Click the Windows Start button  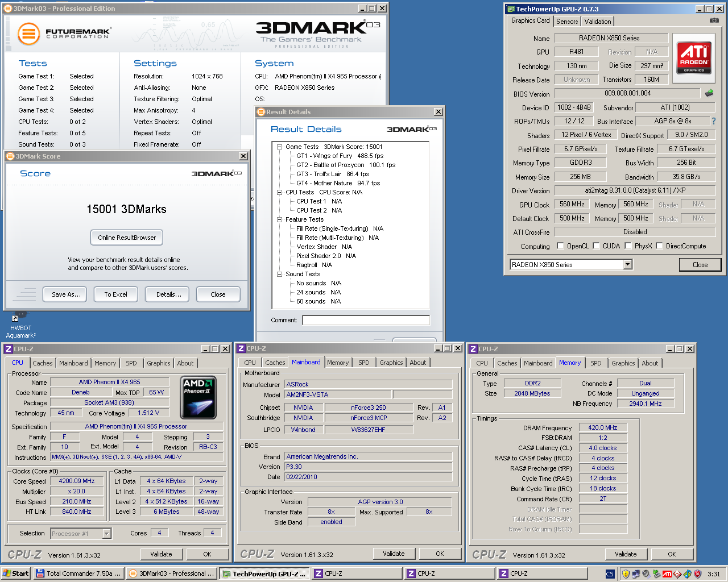pyautogui.click(x=16, y=573)
